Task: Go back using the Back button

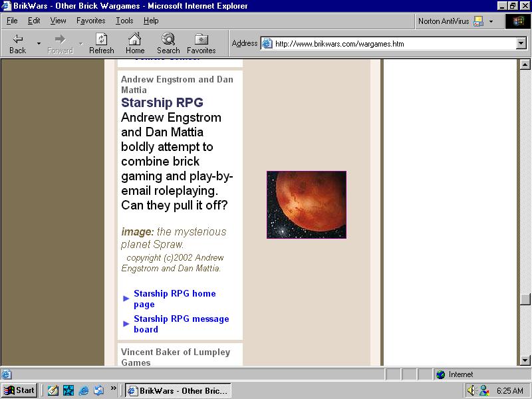Action: pyautogui.click(x=18, y=44)
